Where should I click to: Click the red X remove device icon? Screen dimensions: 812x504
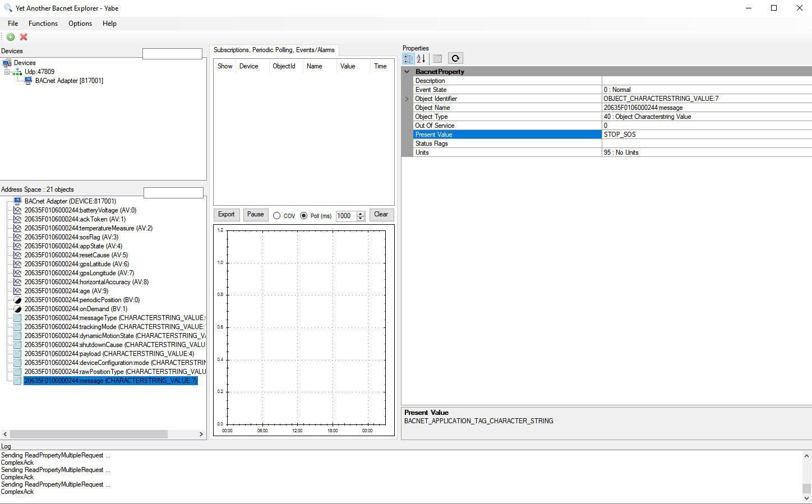click(24, 37)
